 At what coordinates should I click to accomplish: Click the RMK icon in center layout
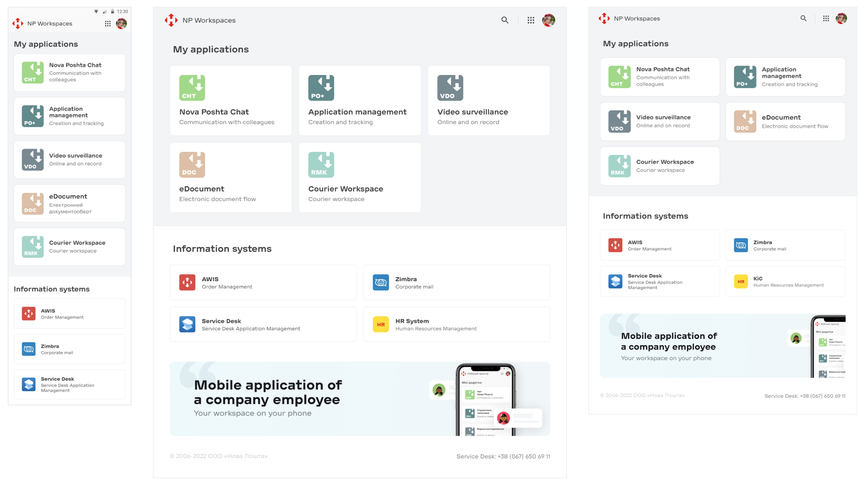point(321,165)
